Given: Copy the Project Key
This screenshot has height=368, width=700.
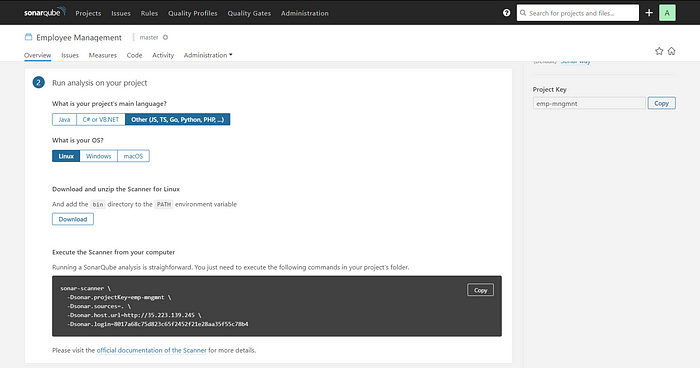Looking at the screenshot, I should (x=662, y=103).
